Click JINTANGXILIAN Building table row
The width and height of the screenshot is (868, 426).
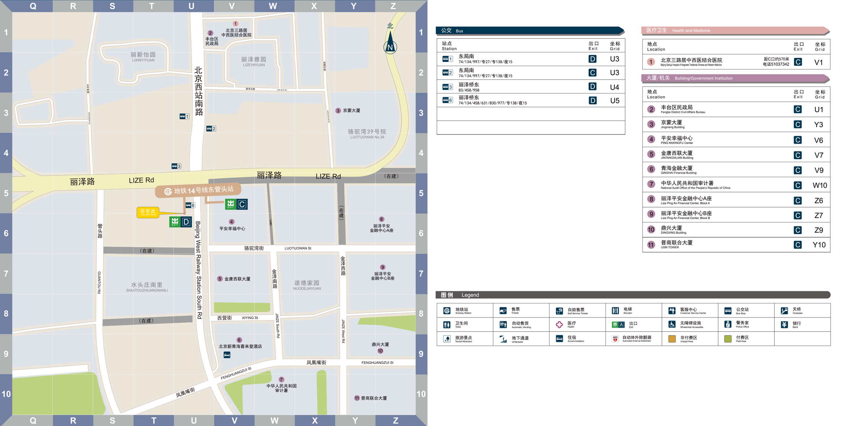736,155
